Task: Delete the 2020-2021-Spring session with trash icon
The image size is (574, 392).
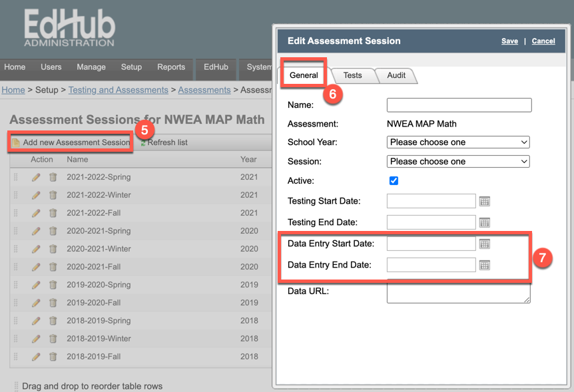Action: (53, 231)
